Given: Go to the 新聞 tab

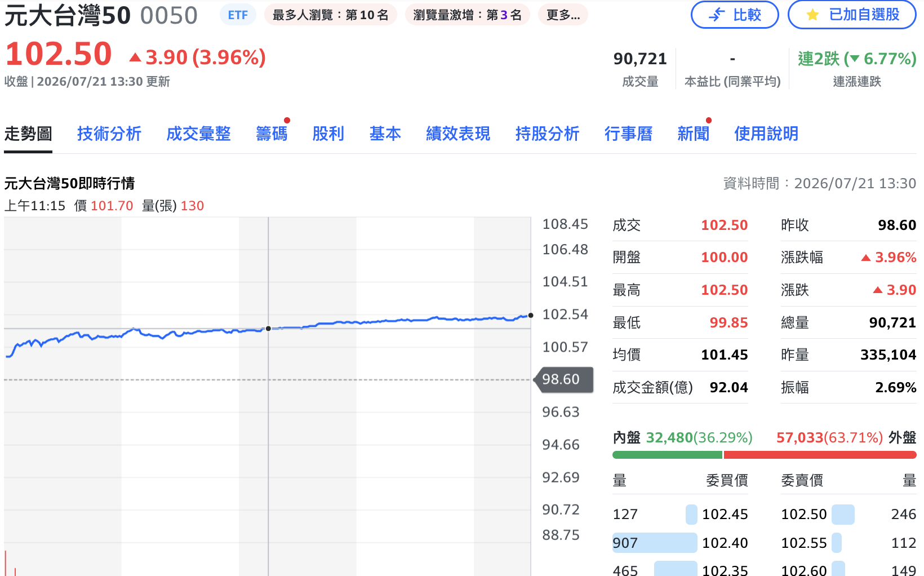Looking at the screenshot, I should 693,134.
